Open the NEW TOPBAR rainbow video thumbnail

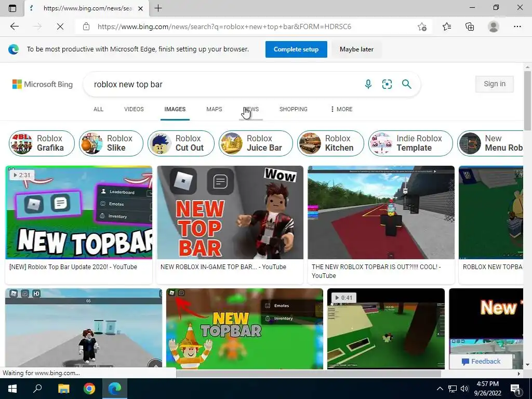(79, 212)
